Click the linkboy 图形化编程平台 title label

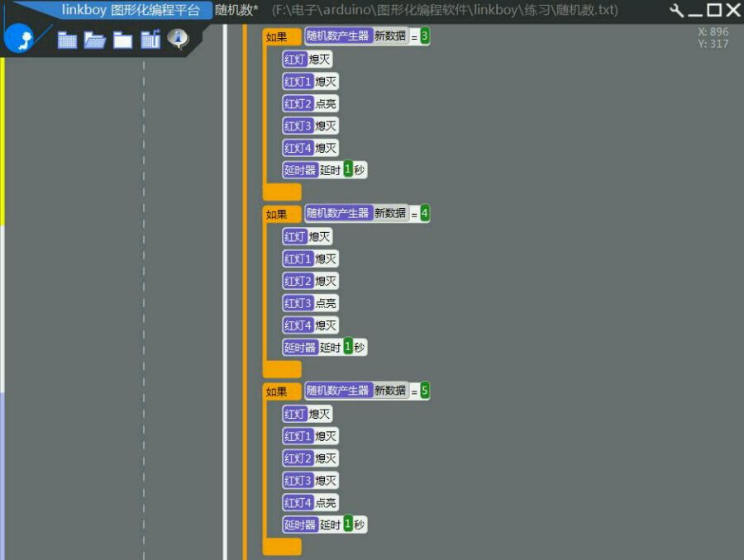(131, 10)
